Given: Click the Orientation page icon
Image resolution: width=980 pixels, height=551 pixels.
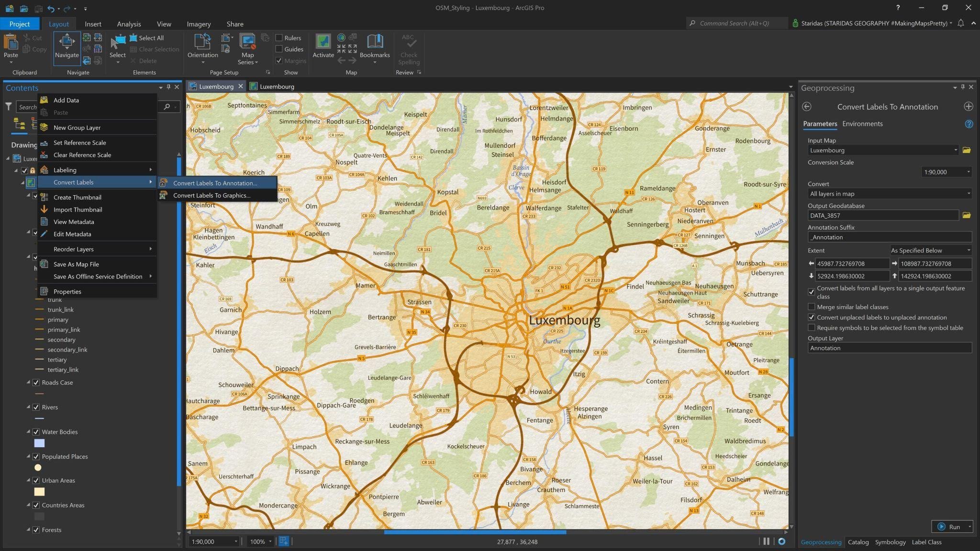Looking at the screenshot, I should coord(202,42).
